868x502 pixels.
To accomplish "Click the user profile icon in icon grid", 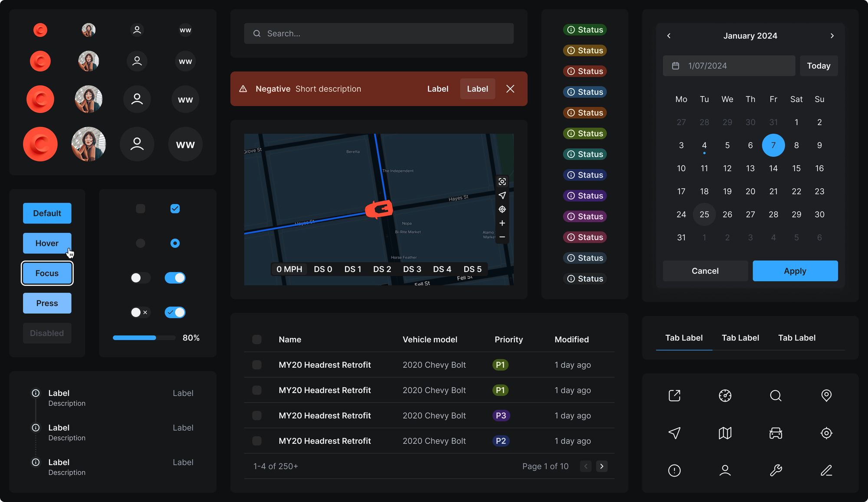I will pyautogui.click(x=725, y=470).
